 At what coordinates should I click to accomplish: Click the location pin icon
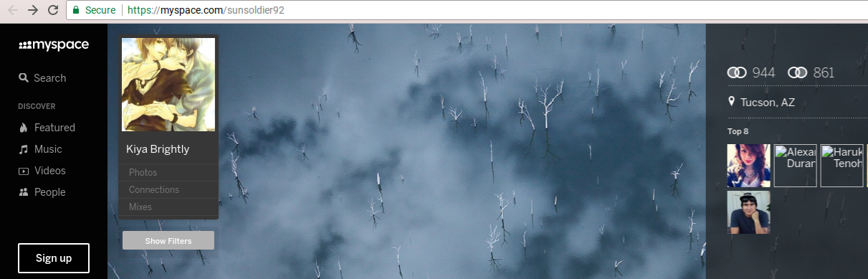[x=732, y=102]
